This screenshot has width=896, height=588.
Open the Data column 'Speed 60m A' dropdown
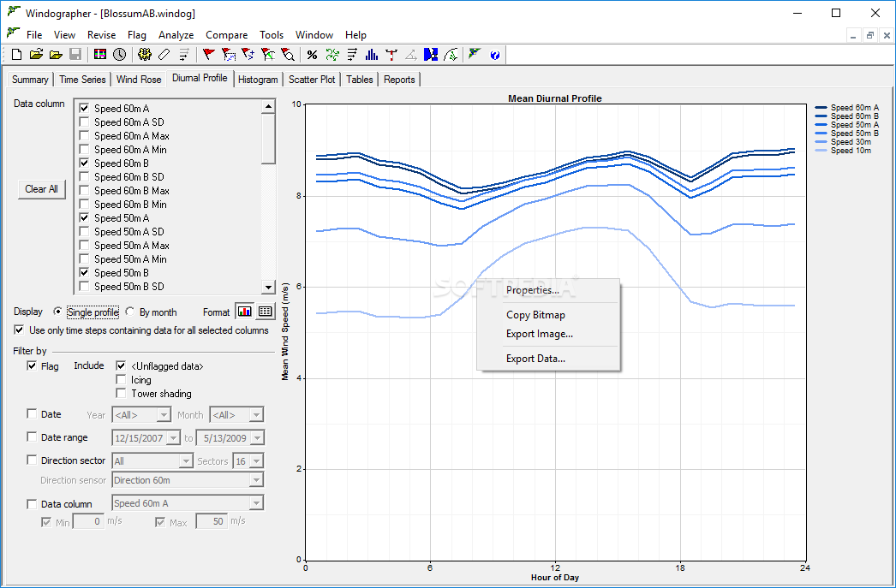(257, 503)
